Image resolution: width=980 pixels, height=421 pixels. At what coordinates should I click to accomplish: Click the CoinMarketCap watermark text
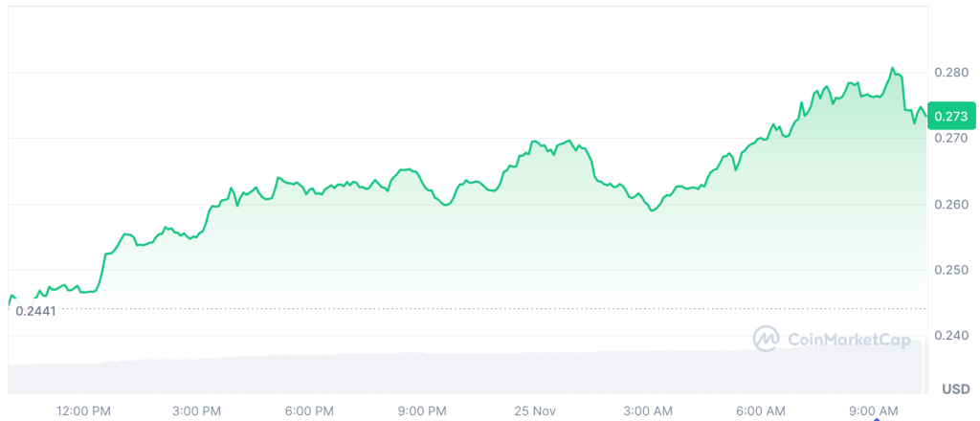coord(848,338)
